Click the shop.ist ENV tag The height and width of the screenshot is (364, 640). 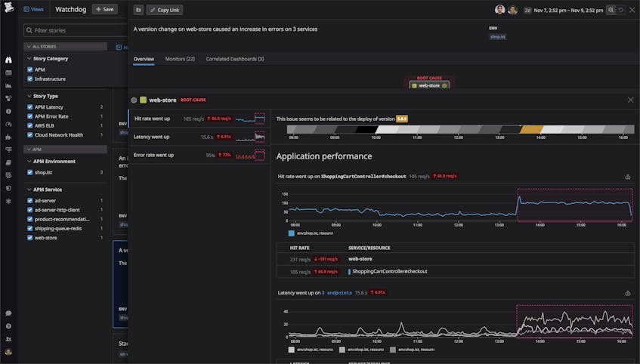pyautogui.click(x=497, y=37)
